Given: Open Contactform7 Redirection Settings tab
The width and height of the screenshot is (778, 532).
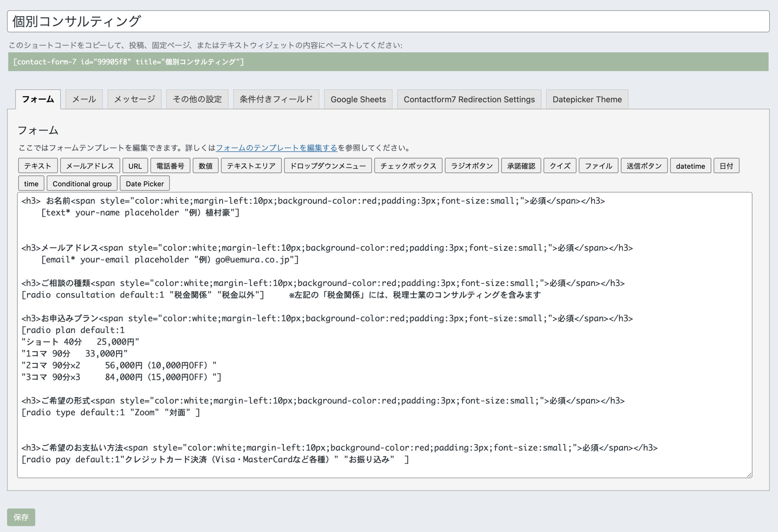Looking at the screenshot, I should [x=469, y=99].
